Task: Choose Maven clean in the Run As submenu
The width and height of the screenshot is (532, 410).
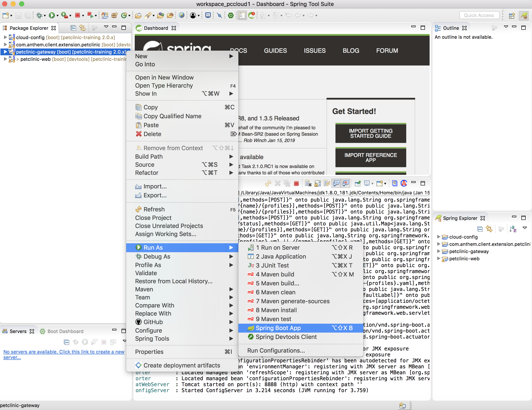Action: coord(275,292)
